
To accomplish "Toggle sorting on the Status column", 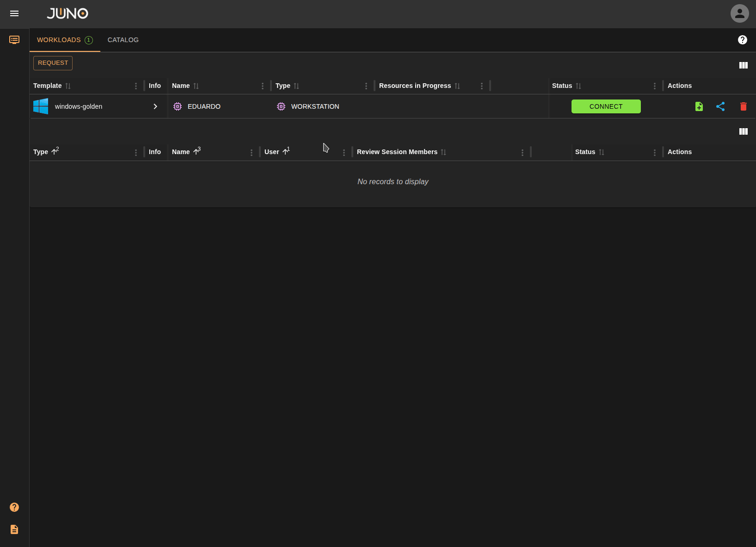I will pyautogui.click(x=578, y=86).
